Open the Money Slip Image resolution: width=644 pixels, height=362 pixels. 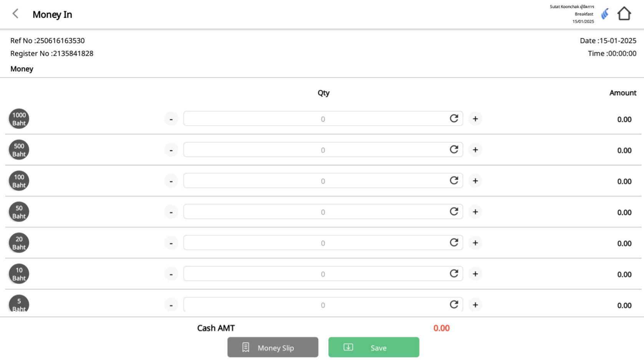pyautogui.click(x=273, y=347)
